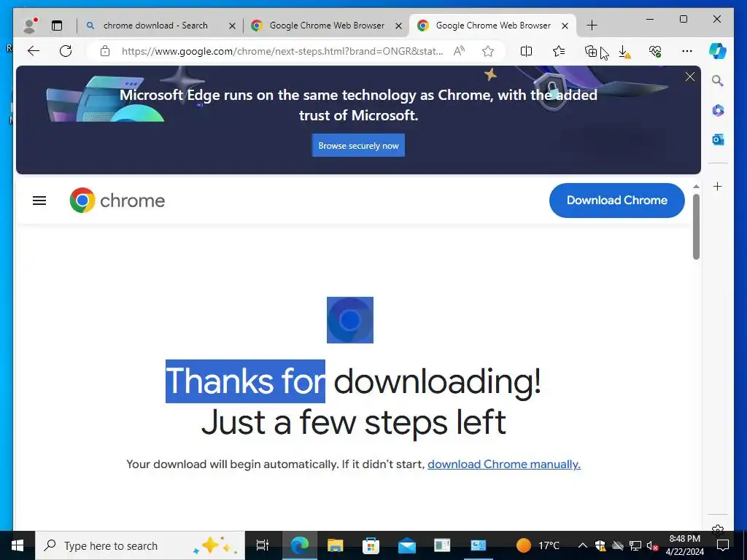This screenshot has height=560, width=747.
Task: Add a sidebar app with plus
Action: tap(718, 186)
